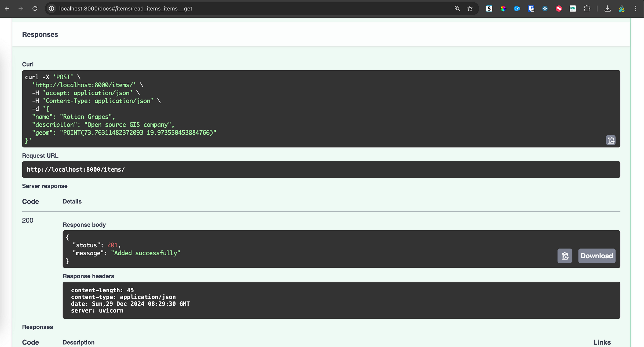The width and height of the screenshot is (644, 347).
Task: Go back to previous page
Action: (x=7, y=9)
